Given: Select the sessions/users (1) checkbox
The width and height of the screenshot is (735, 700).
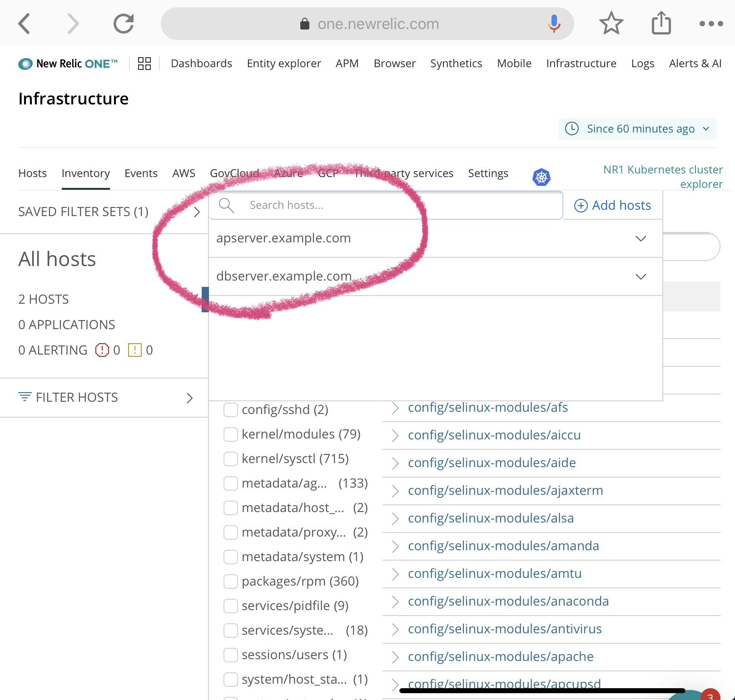Looking at the screenshot, I should point(231,655).
